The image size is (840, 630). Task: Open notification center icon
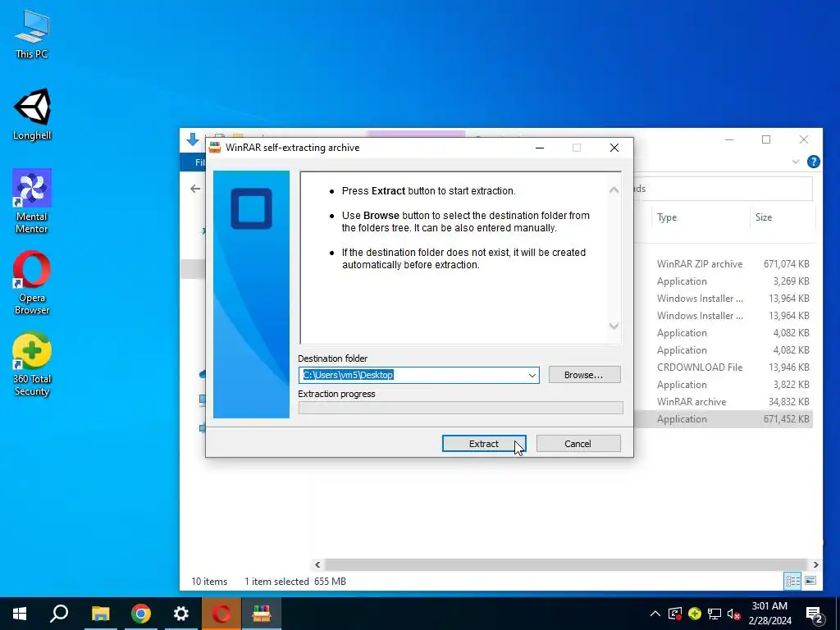(815, 614)
